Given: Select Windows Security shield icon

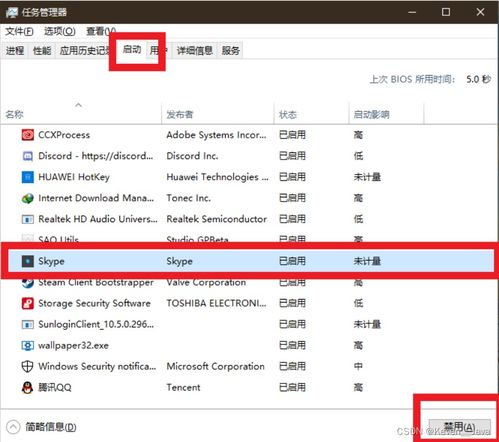Looking at the screenshot, I should coord(28,366).
